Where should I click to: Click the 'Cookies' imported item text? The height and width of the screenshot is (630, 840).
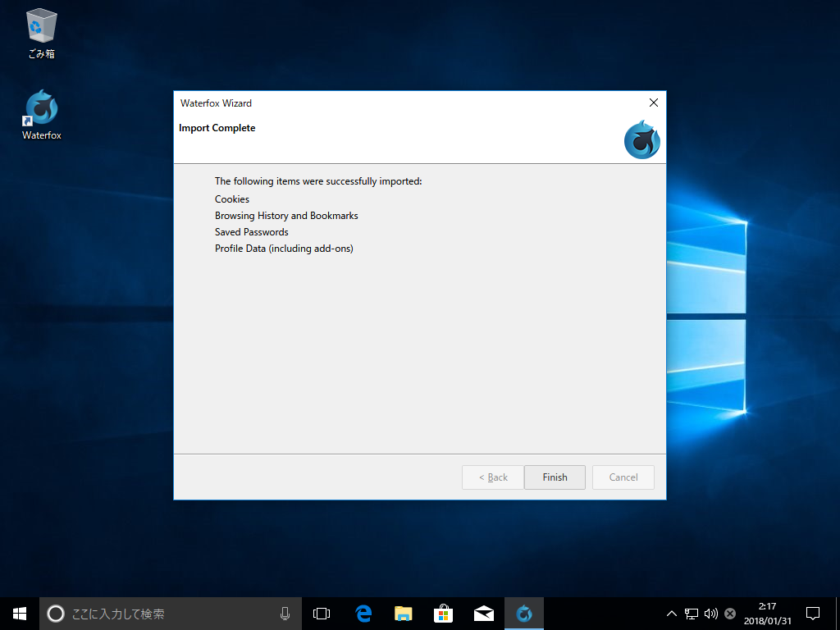[232, 199]
